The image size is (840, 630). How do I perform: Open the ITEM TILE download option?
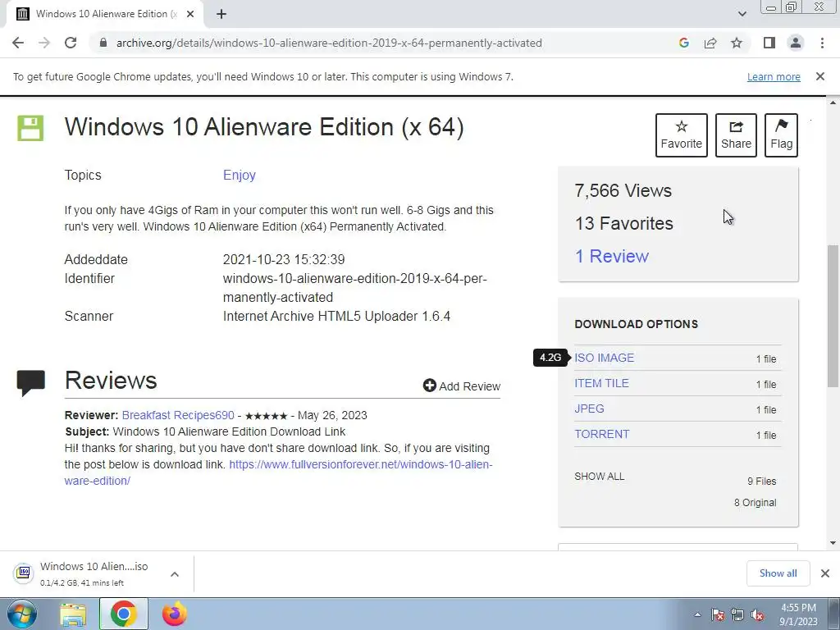coord(601,383)
